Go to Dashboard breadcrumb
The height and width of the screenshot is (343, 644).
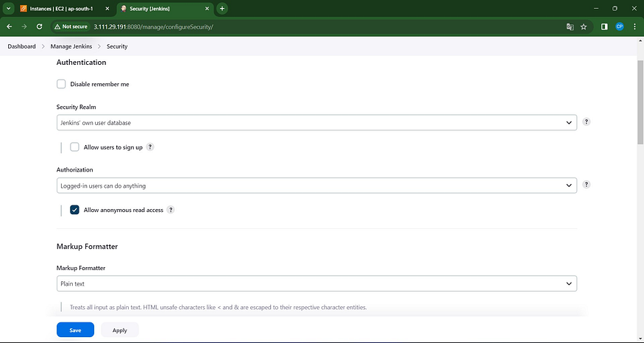22,46
